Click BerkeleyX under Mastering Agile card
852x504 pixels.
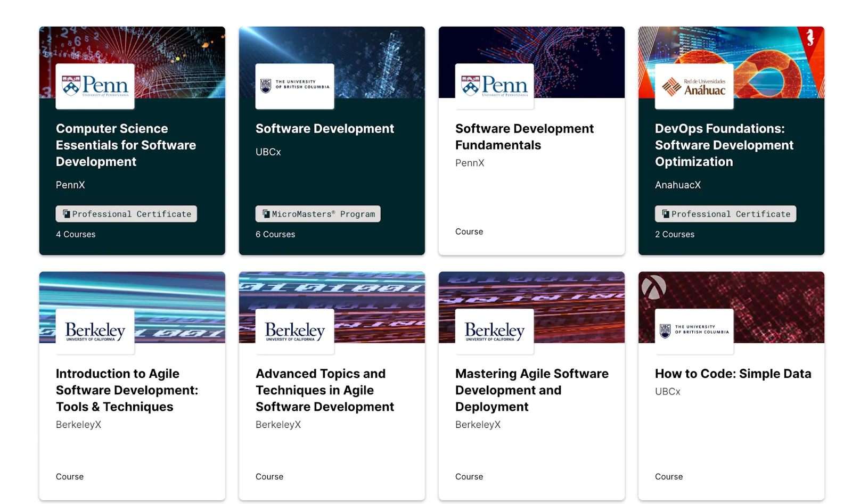point(478,425)
